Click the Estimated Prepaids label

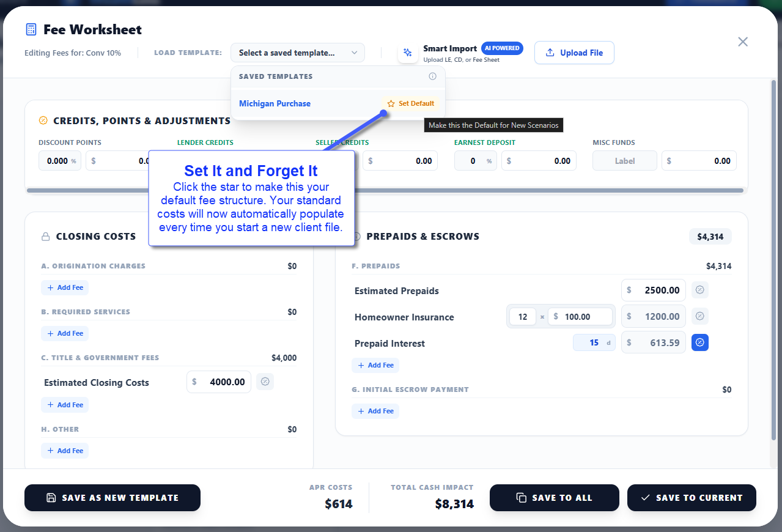tap(397, 291)
